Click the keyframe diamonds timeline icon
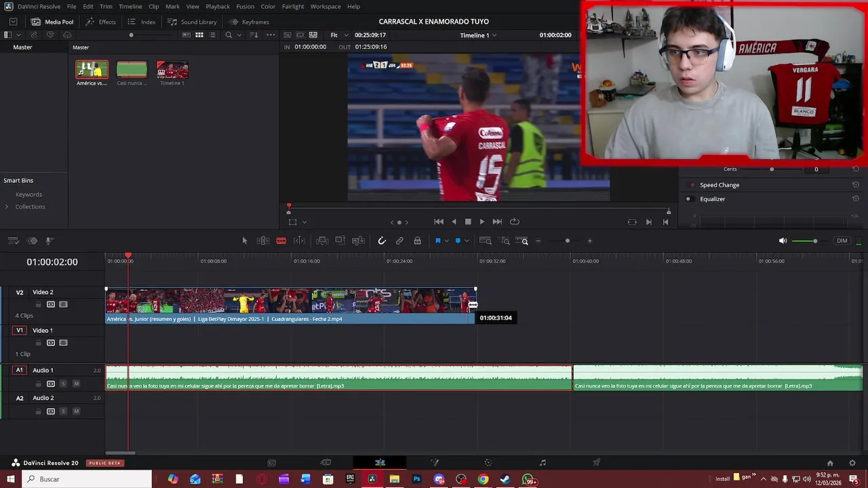 pos(32,241)
